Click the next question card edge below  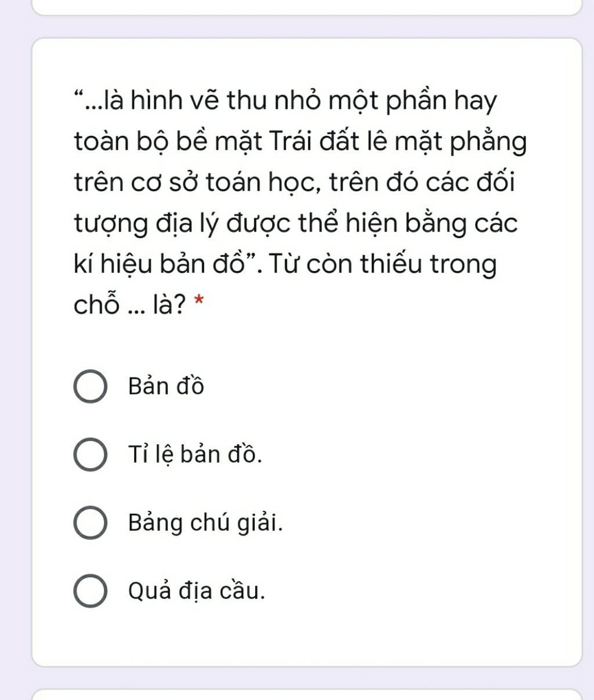point(306,694)
